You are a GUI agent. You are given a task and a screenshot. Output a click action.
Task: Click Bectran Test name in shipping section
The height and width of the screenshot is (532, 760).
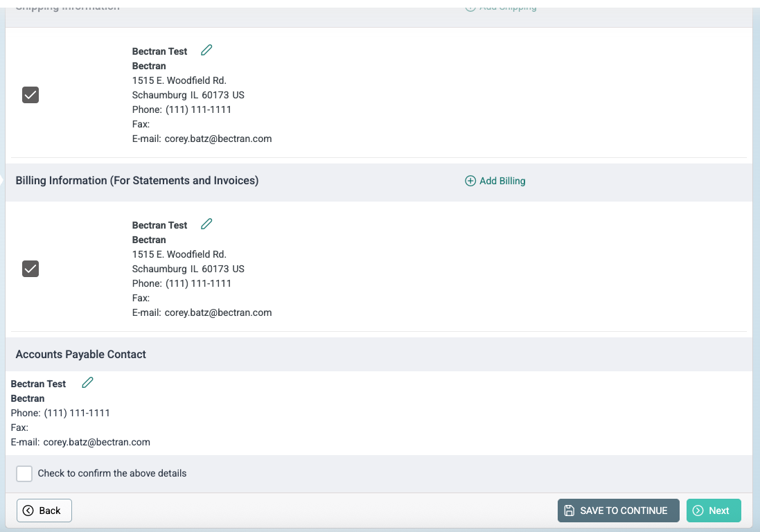click(x=159, y=51)
